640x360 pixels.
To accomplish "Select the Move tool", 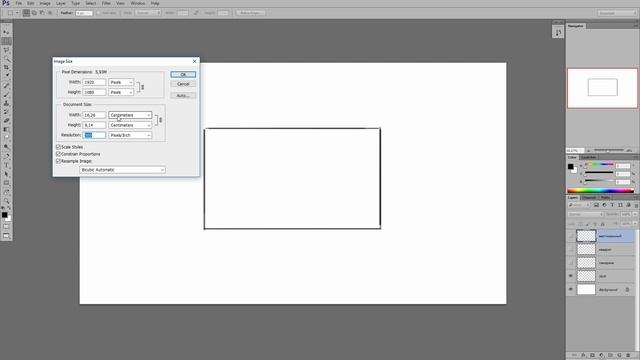I will [x=6, y=32].
